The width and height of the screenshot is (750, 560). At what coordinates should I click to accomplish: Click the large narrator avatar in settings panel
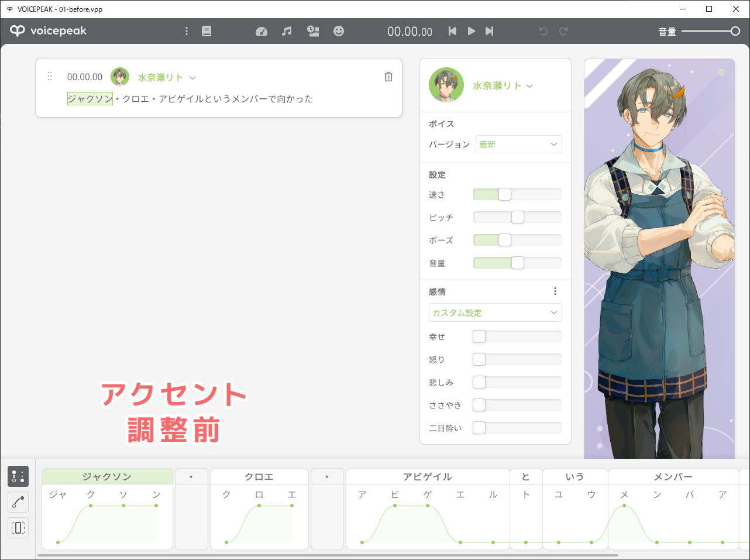click(446, 85)
